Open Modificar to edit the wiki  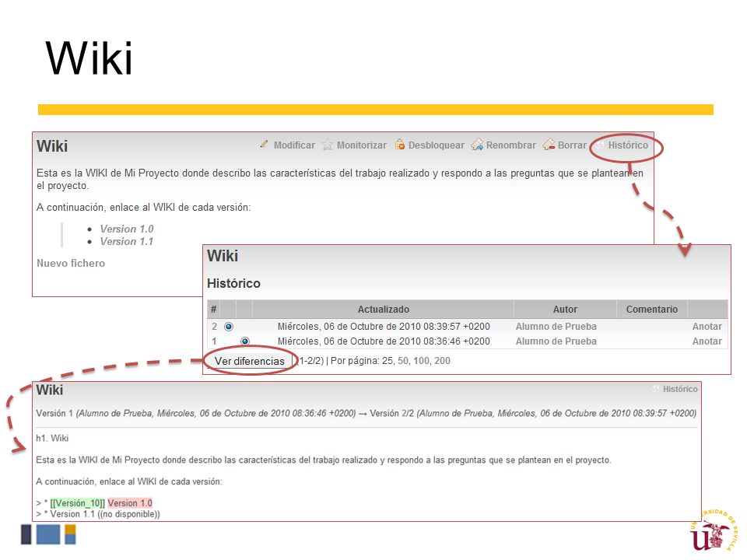294,145
